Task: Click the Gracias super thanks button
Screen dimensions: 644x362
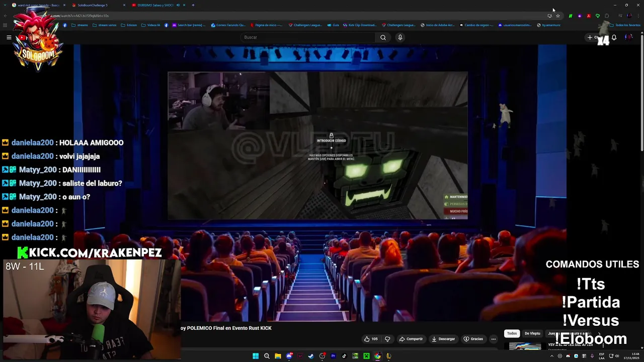Action: coord(473,339)
